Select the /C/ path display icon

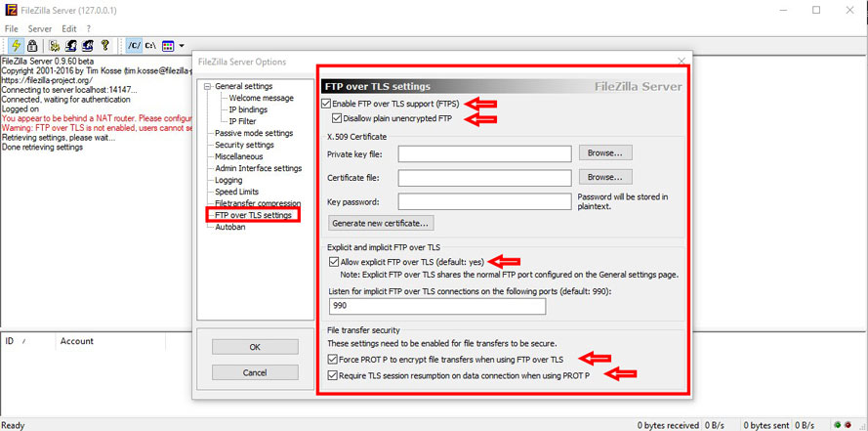point(135,45)
